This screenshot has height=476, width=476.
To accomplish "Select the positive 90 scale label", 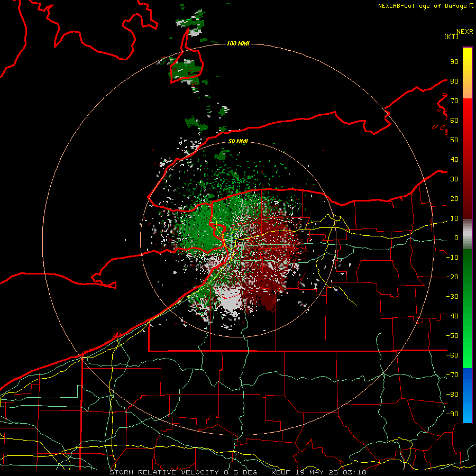I will [x=454, y=62].
